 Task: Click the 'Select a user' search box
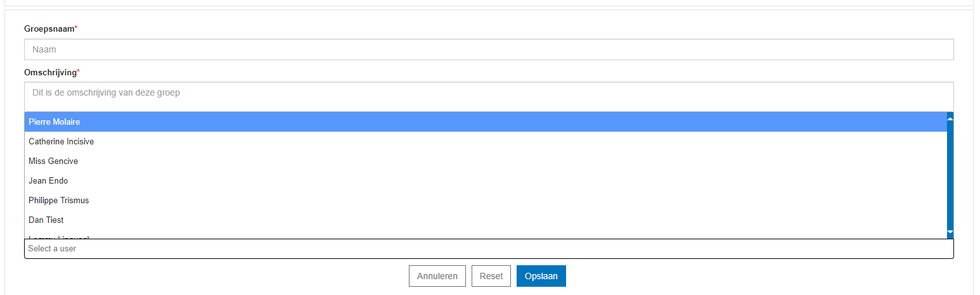point(488,249)
